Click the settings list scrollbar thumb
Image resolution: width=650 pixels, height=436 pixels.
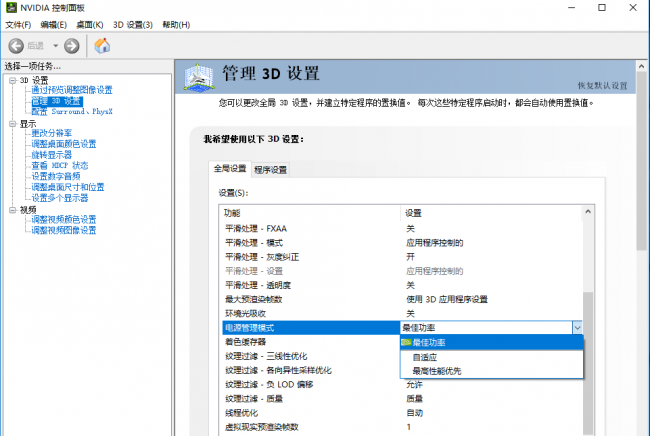point(588,363)
